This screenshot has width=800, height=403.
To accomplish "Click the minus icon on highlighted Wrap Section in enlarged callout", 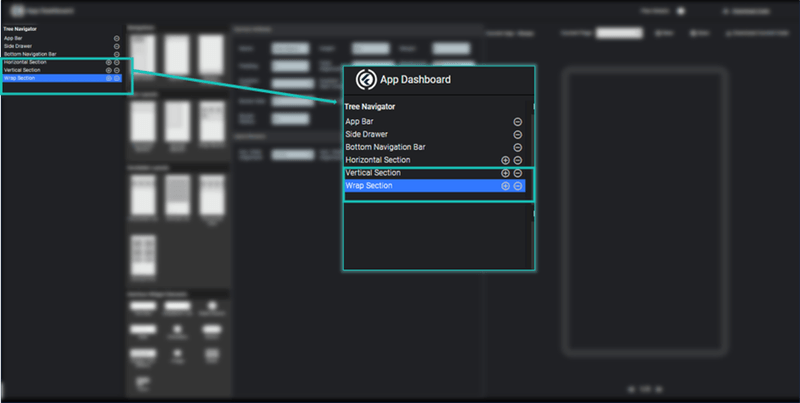I will tap(518, 186).
